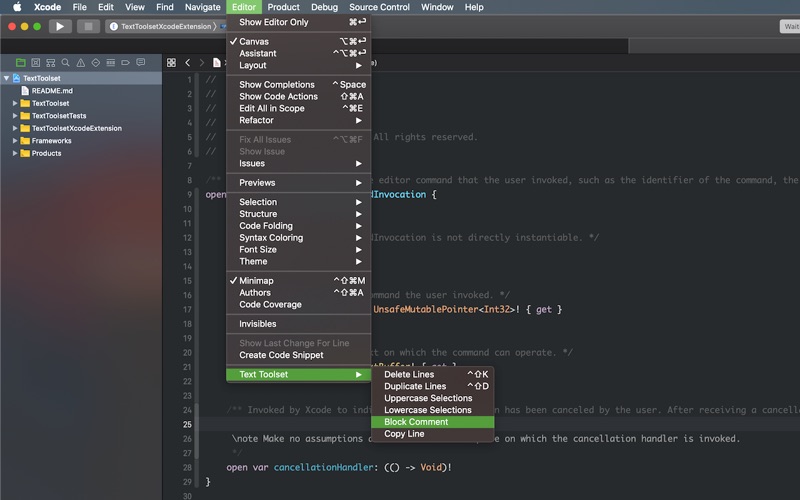The image size is (800, 500).
Task: Select README.md in the project navigator
Action: 52,90
